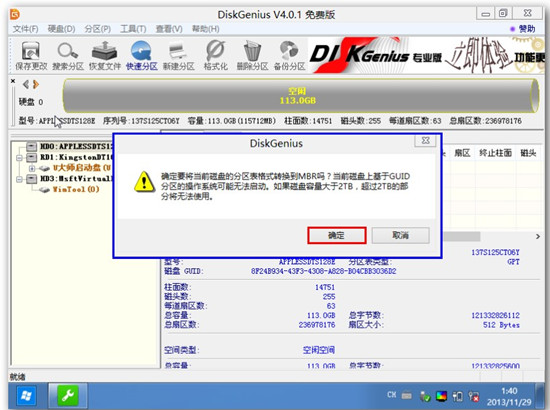
Task: Confirm MBR conversion with 确定 button
Action: (337, 235)
